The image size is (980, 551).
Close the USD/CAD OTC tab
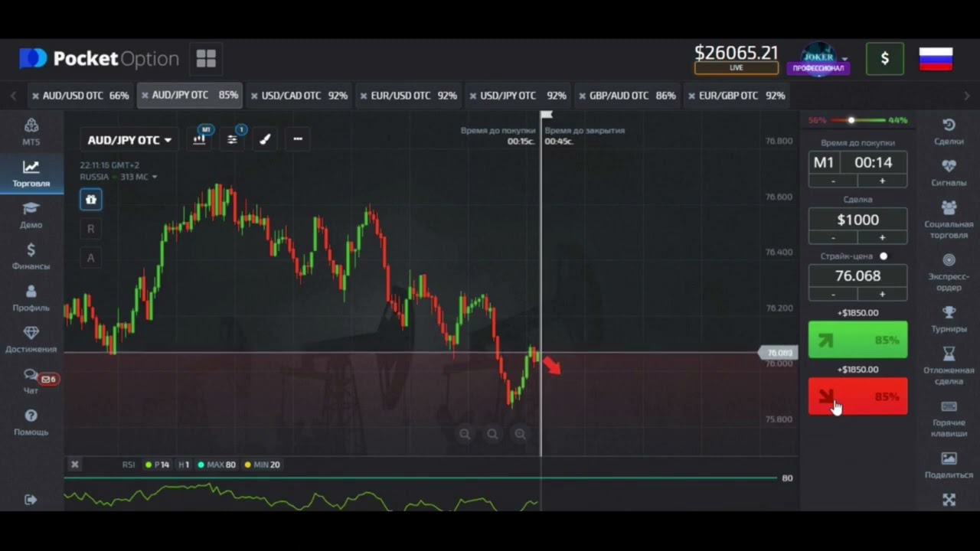coord(254,96)
